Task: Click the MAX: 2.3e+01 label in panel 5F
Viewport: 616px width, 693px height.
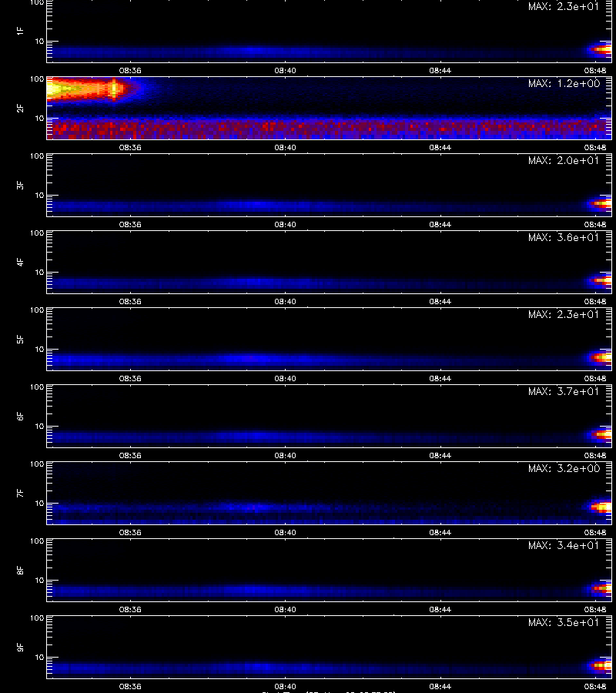Action: [564, 314]
